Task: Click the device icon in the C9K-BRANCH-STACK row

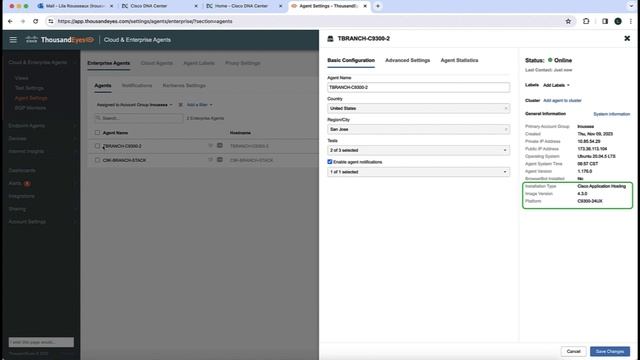Action: coord(220,160)
